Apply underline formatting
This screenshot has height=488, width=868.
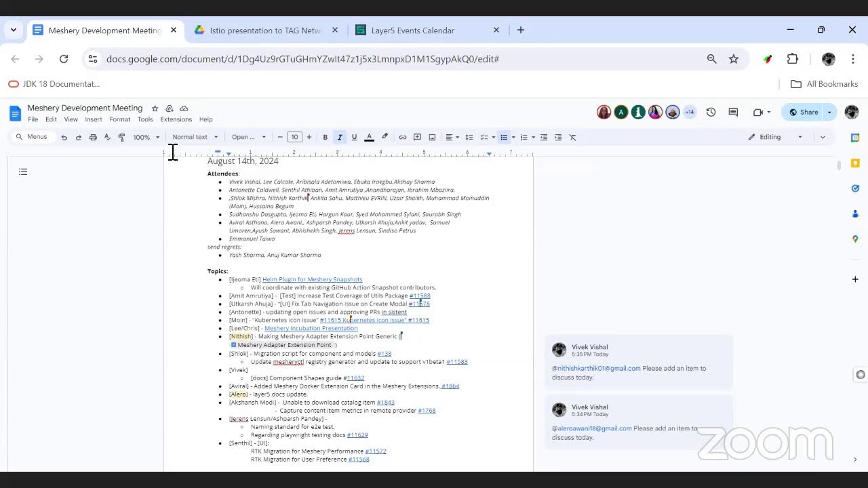354,137
